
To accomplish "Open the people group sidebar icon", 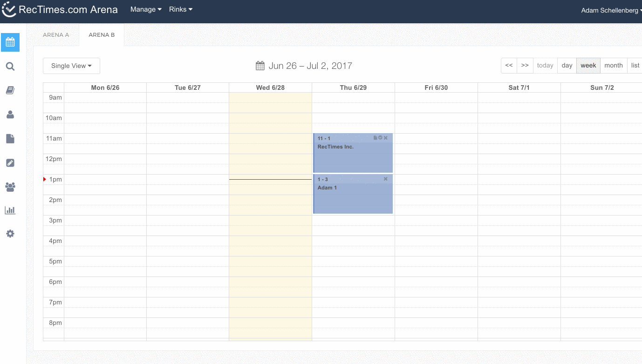I will (x=10, y=187).
